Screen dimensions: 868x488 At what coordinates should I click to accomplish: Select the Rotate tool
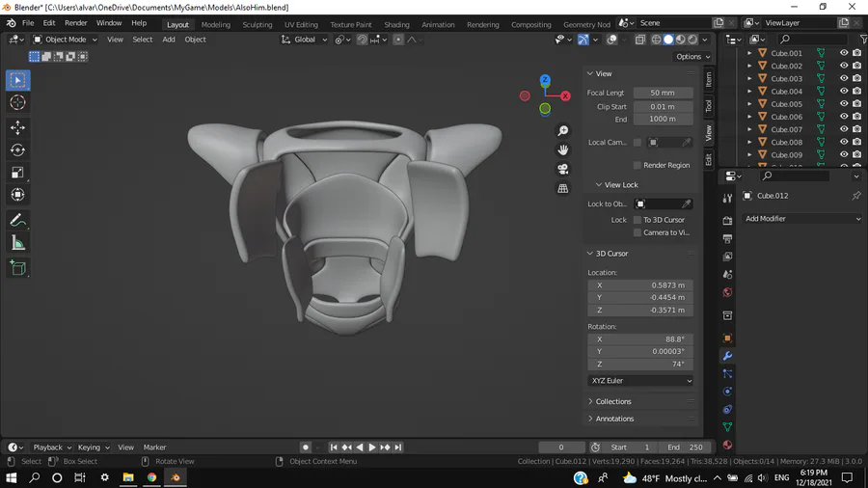[x=17, y=149]
